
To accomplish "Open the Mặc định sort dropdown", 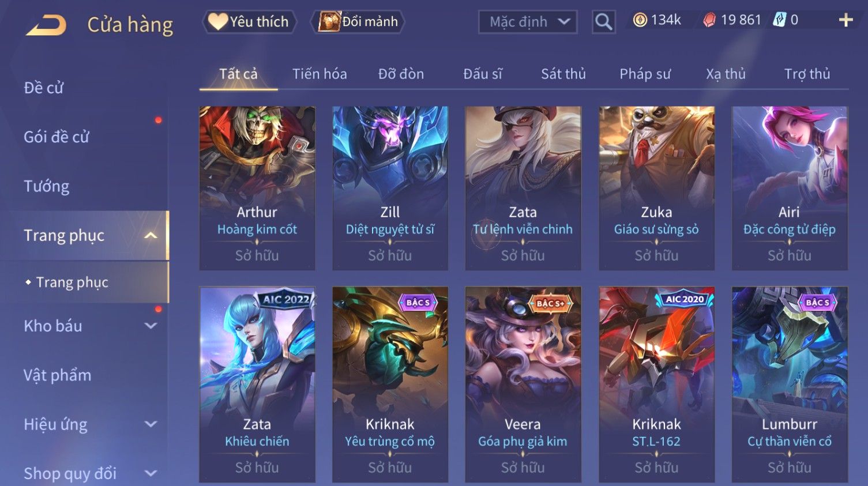I will click(528, 22).
